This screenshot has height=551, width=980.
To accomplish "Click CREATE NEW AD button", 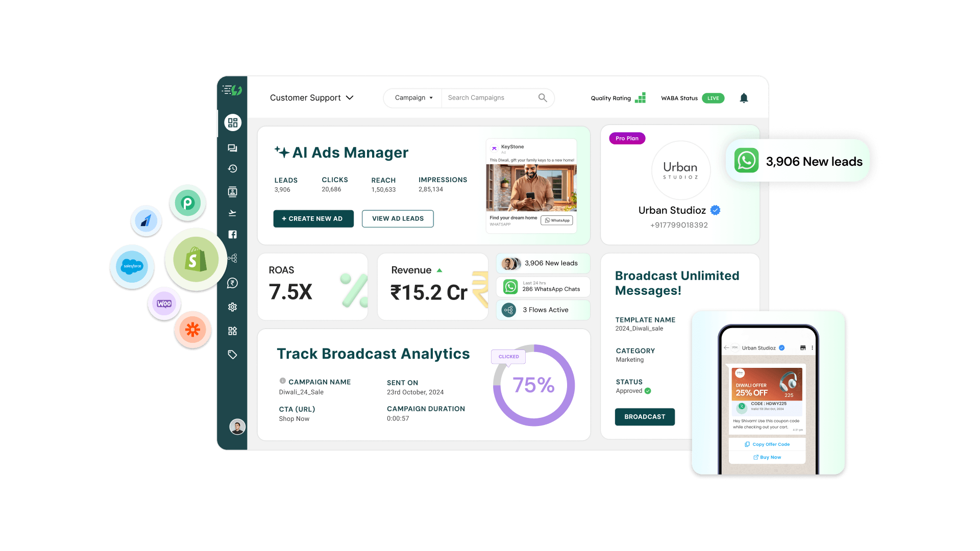I will (313, 219).
